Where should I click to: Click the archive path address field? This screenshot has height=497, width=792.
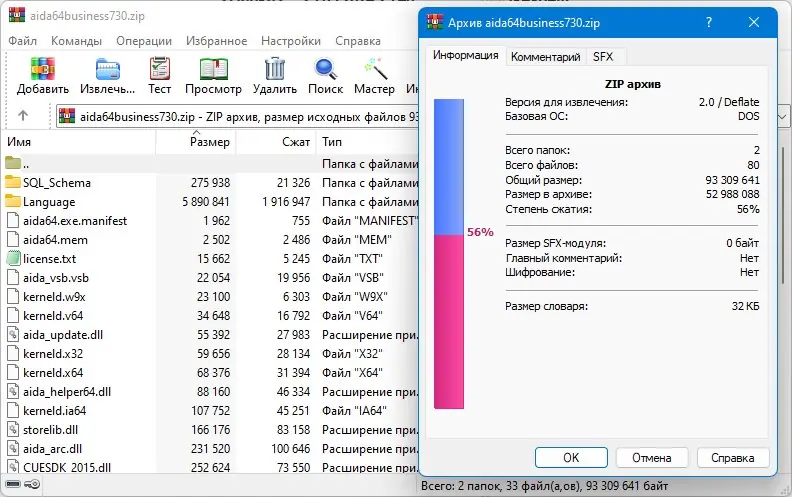point(237,117)
